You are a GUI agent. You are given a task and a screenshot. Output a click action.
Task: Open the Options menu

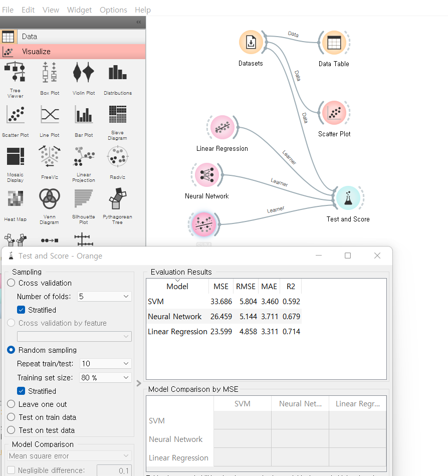[113, 10]
